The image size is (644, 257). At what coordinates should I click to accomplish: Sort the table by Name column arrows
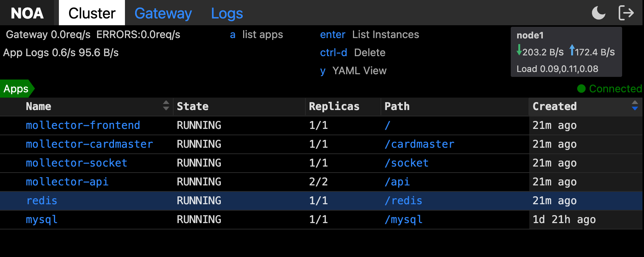tap(166, 106)
